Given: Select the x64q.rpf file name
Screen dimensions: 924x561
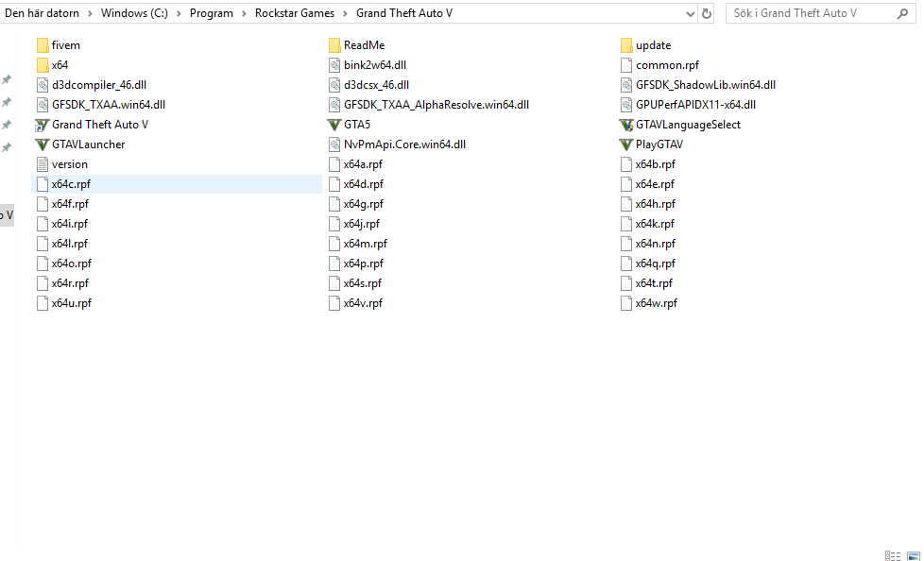Looking at the screenshot, I should pos(656,263).
